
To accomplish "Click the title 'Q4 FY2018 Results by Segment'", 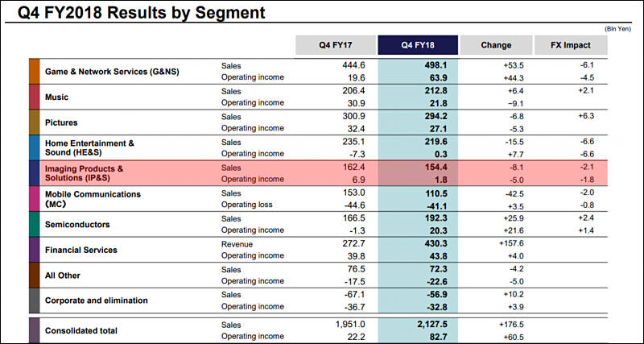I will point(142,13).
